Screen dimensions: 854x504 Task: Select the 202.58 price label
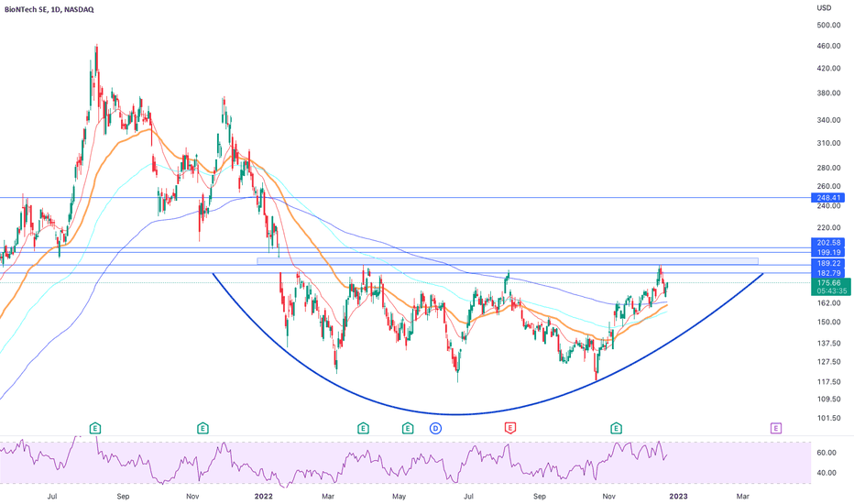[827, 243]
